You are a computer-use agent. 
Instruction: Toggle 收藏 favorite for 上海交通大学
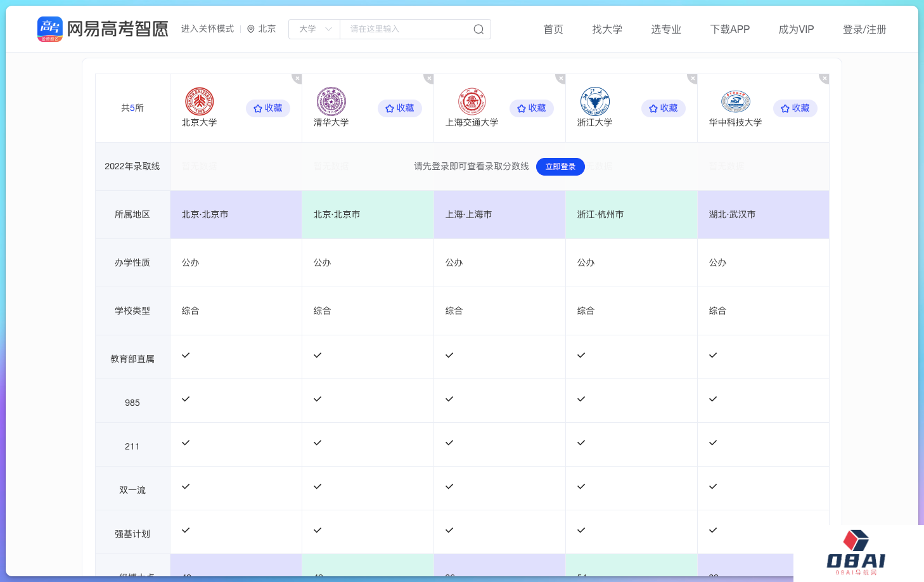(532, 108)
